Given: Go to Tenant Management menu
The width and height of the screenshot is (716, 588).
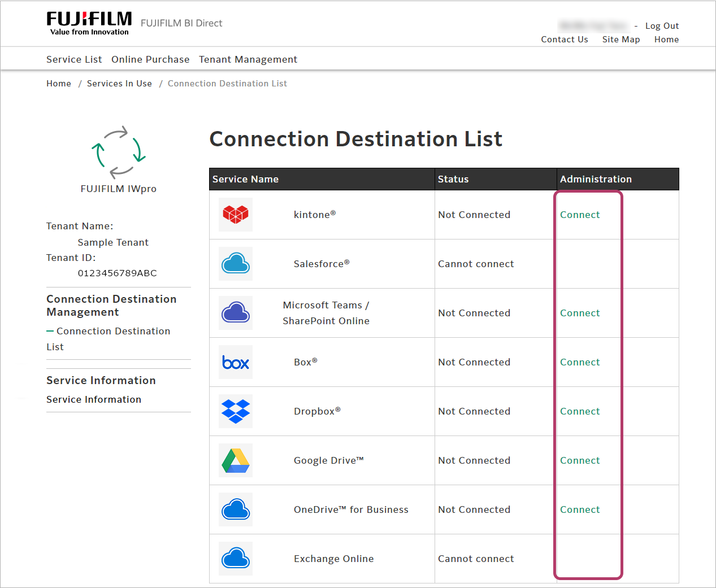Looking at the screenshot, I should pos(248,59).
